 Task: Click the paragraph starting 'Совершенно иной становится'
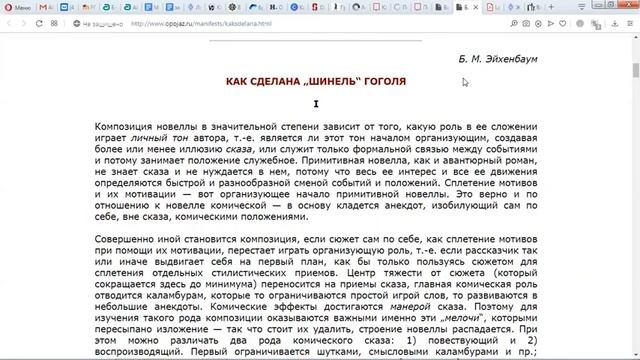(316, 295)
